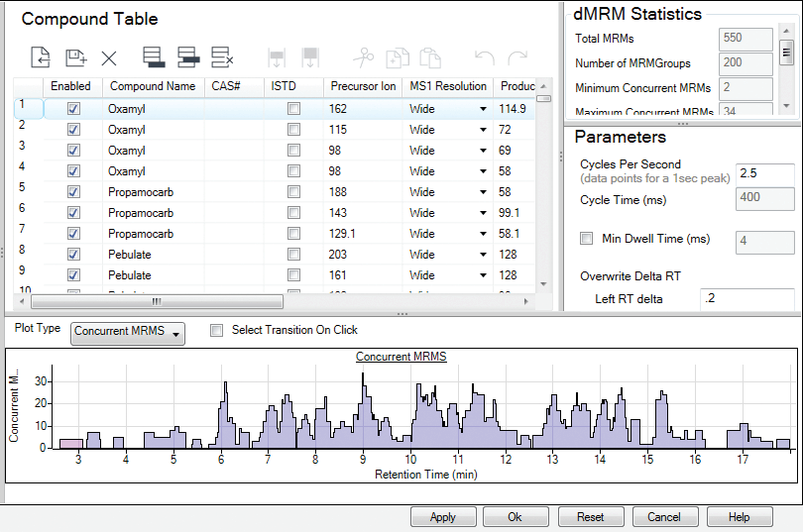803x532 pixels.
Task: Click the delete row icon
Action: tap(223, 57)
